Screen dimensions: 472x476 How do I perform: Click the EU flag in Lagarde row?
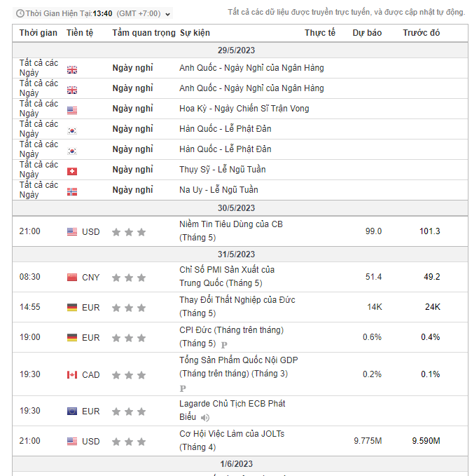(x=72, y=412)
